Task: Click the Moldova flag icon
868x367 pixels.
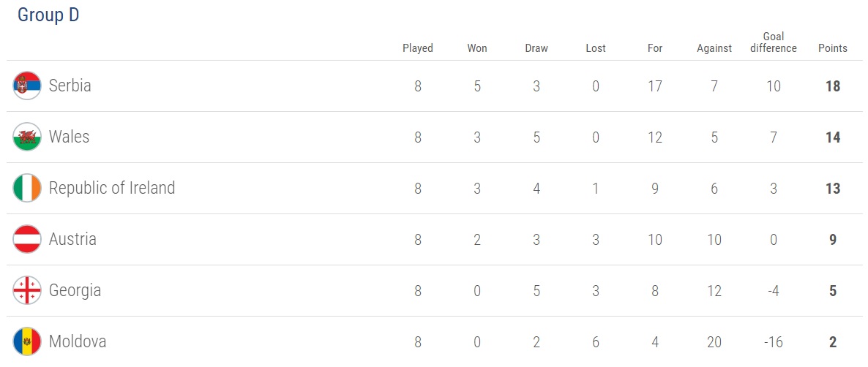Action: coord(27,341)
